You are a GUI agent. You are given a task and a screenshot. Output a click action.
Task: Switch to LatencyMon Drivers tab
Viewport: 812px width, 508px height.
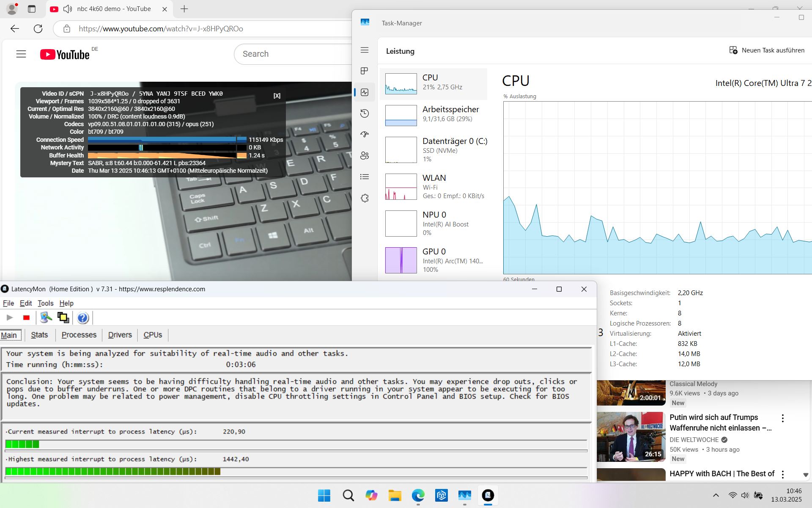tap(120, 335)
